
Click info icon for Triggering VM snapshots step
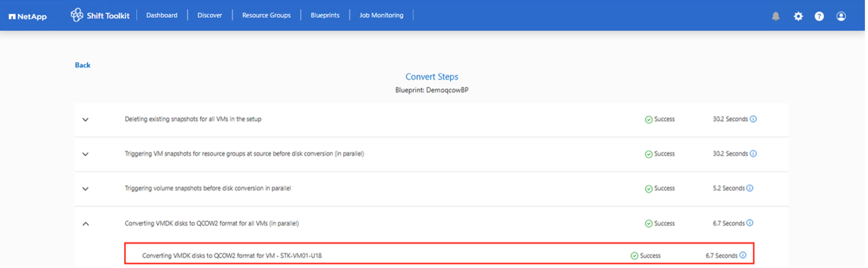pyautogui.click(x=753, y=154)
